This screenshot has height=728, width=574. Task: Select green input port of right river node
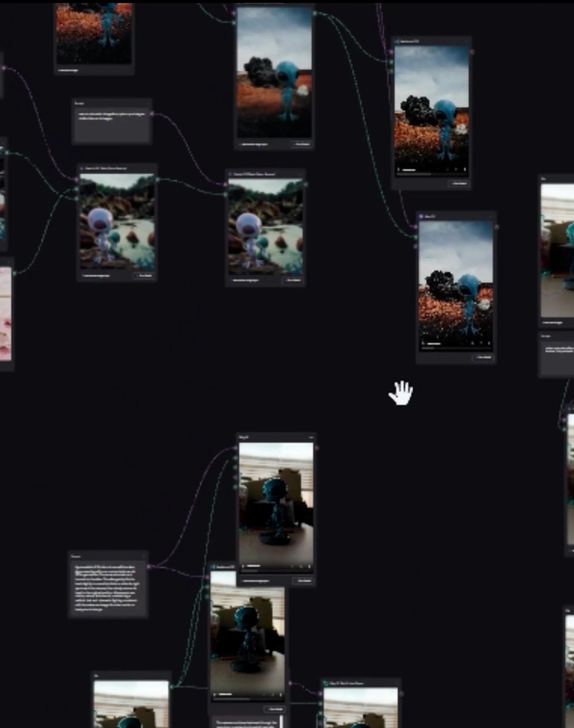coord(226,194)
